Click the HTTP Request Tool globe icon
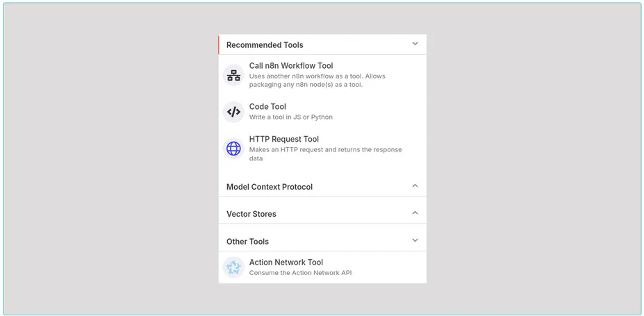 coord(233,149)
